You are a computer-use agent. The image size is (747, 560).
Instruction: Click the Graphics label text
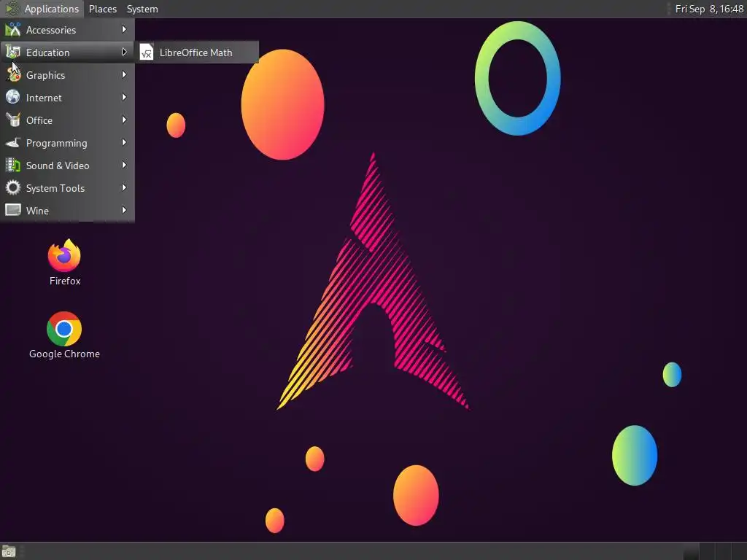pos(45,75)
